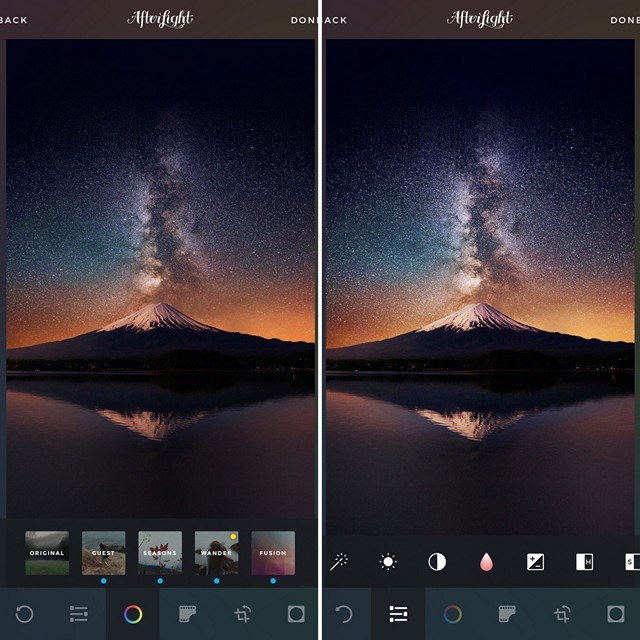Open the GUEST filter pack
The height and width of the screenshot is (640, 640).
[x=104, y=553]
